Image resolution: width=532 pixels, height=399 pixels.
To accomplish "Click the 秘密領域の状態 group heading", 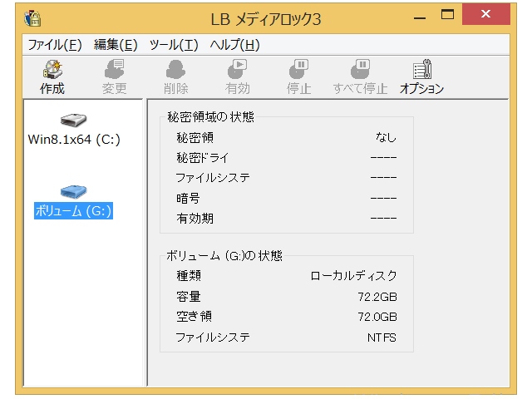I will [210, 116].
